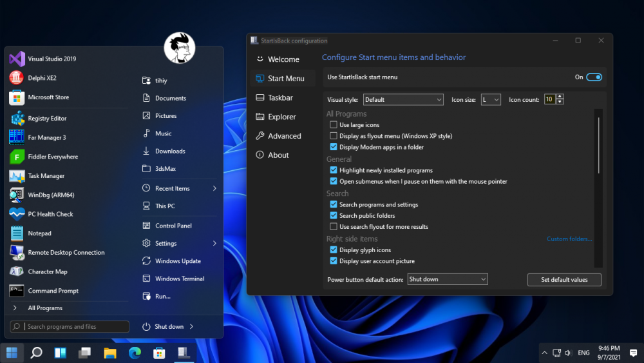Open Registry Editor icon
The height and width of the screenshot is (363, 644).
point(17,119)
